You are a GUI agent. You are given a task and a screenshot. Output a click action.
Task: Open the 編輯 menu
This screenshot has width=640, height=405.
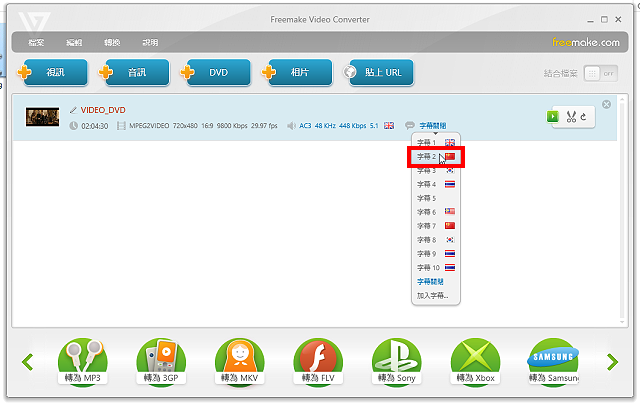74,42
